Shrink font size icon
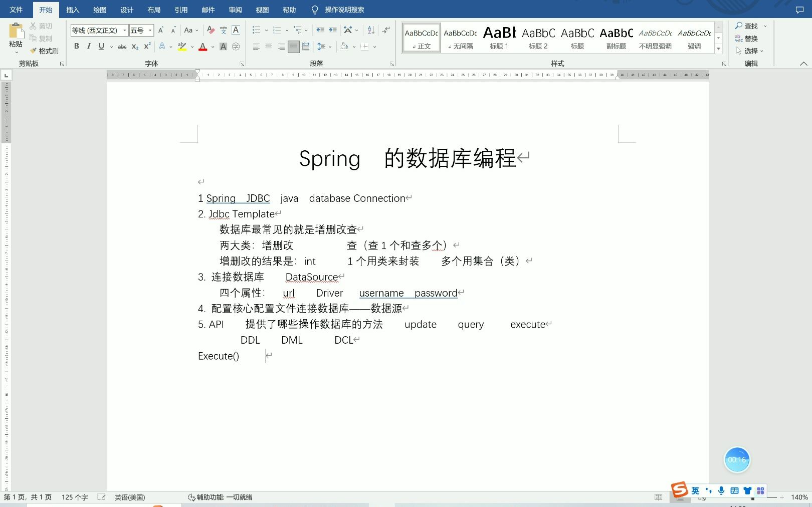812x507 pixels. point(173,30)
